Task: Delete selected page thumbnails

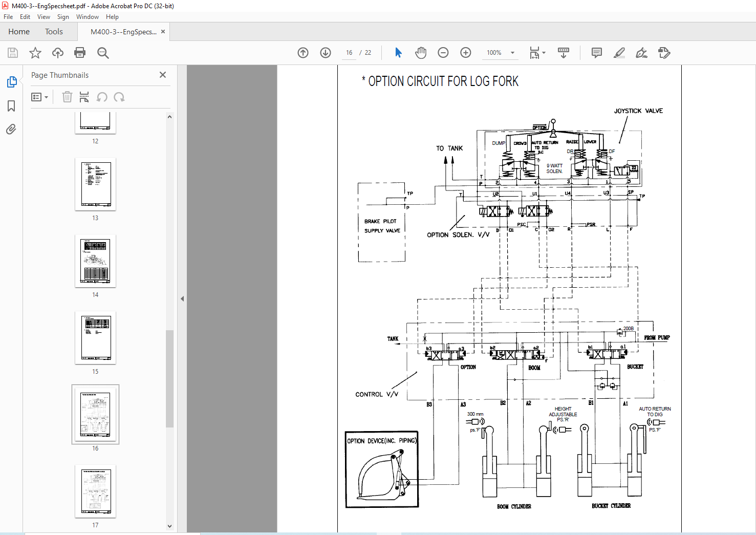Action: pos(67,97)
